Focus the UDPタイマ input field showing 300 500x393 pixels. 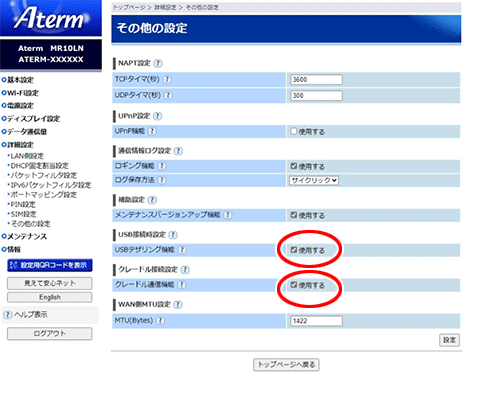click(x=316, y=96)
